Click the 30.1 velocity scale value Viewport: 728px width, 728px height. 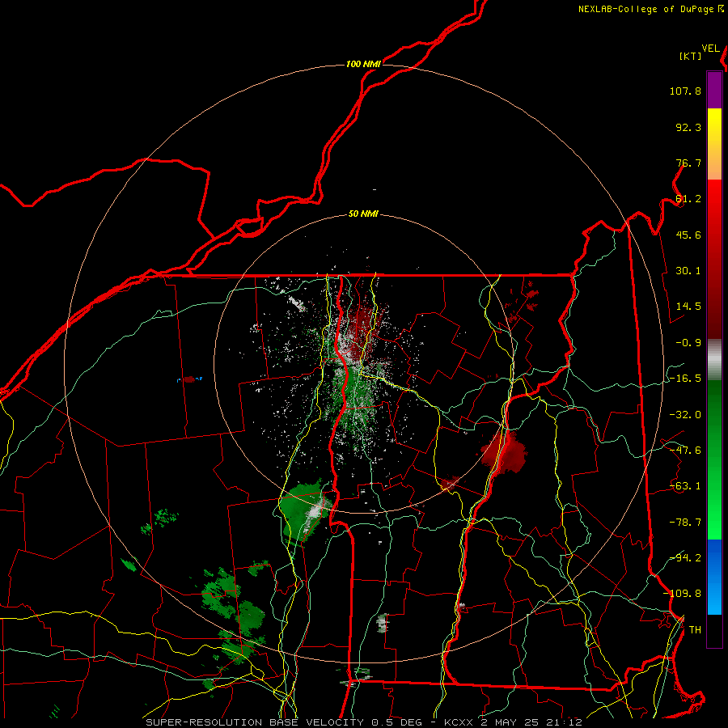tap(688, 271)
